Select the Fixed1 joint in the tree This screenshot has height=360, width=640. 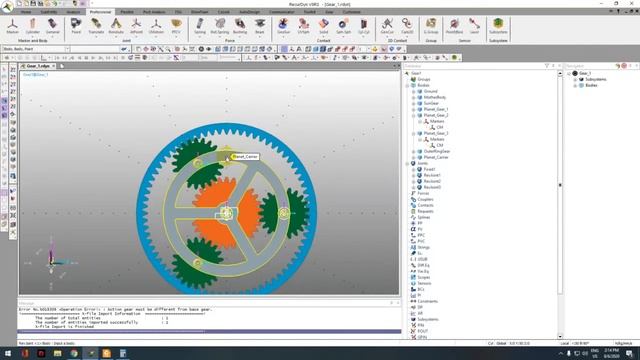pos(429,169)
